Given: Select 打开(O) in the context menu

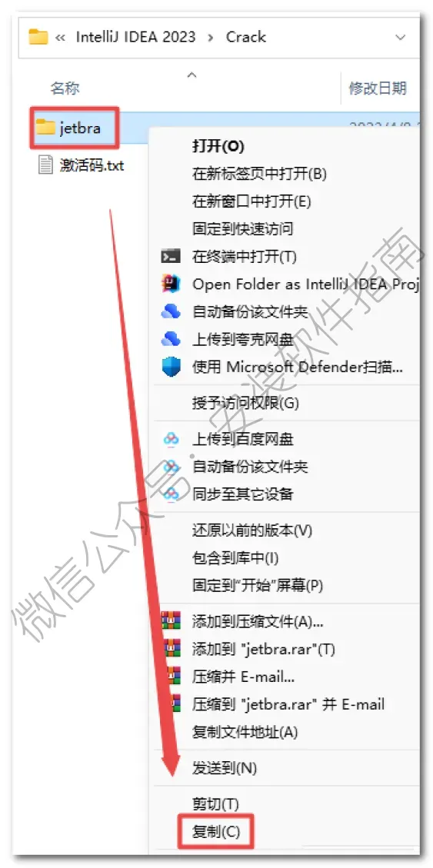Looking at the screenshot, I should [x=218, y=146].
